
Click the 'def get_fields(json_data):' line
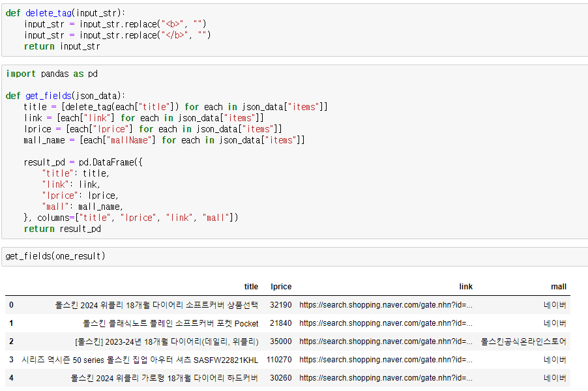pos(65,96)
